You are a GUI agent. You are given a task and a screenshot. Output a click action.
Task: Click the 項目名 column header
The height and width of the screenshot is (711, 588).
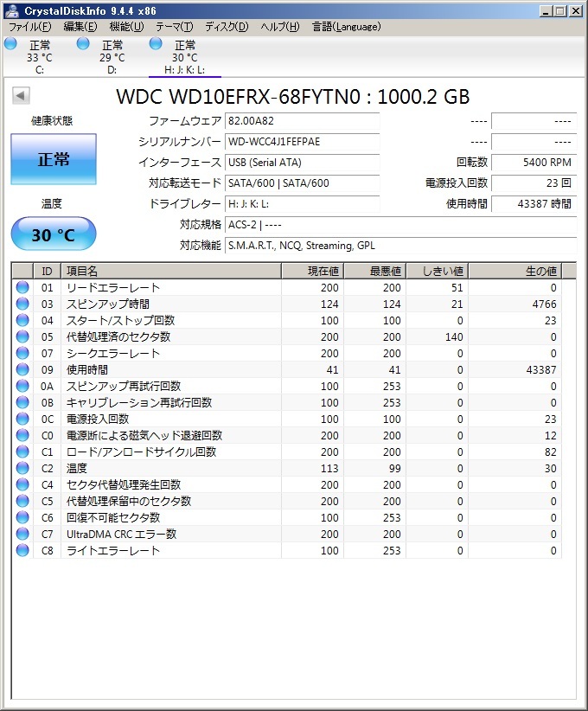click(171, 271)
